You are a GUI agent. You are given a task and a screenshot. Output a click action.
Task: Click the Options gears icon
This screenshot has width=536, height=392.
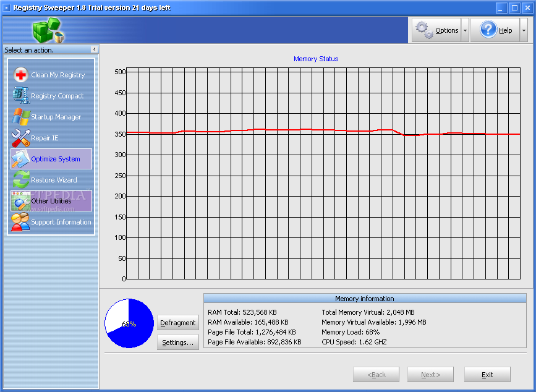425,30
